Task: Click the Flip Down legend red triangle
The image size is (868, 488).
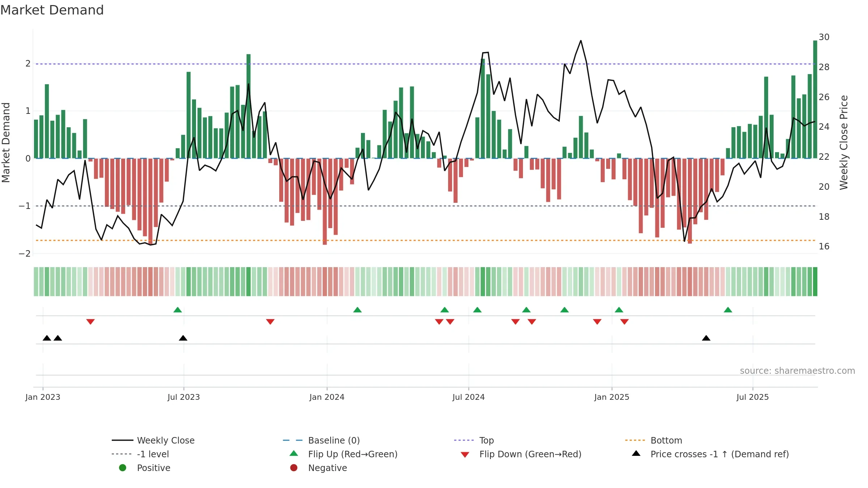Action: coord(465,455)
